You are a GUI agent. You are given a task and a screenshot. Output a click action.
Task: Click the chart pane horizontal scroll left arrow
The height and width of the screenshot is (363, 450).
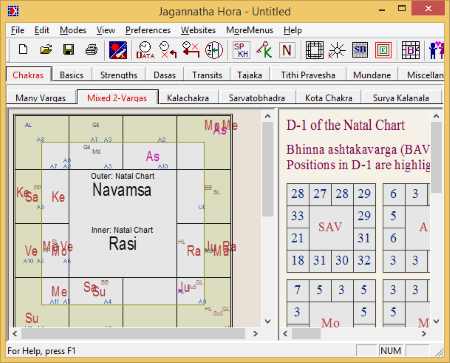coord(15,333)
